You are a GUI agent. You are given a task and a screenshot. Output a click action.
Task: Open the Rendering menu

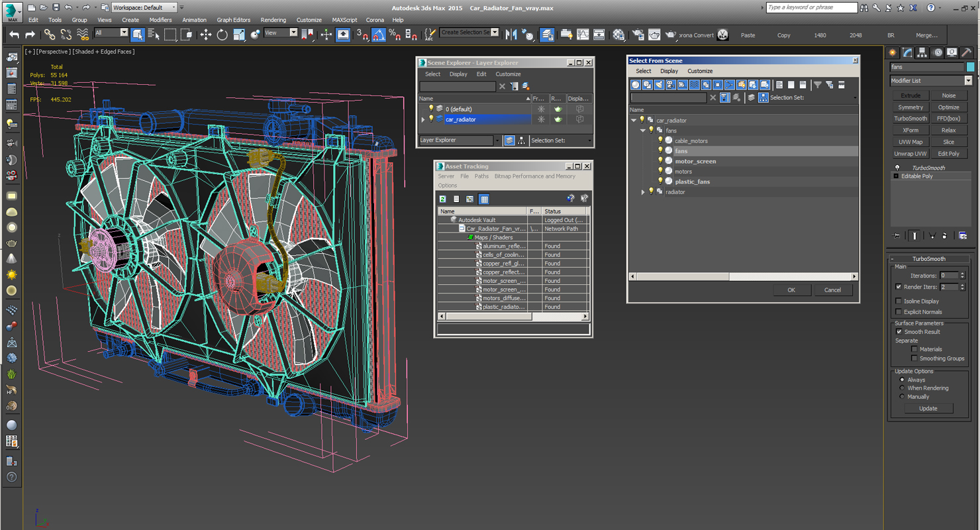point(273,20)
